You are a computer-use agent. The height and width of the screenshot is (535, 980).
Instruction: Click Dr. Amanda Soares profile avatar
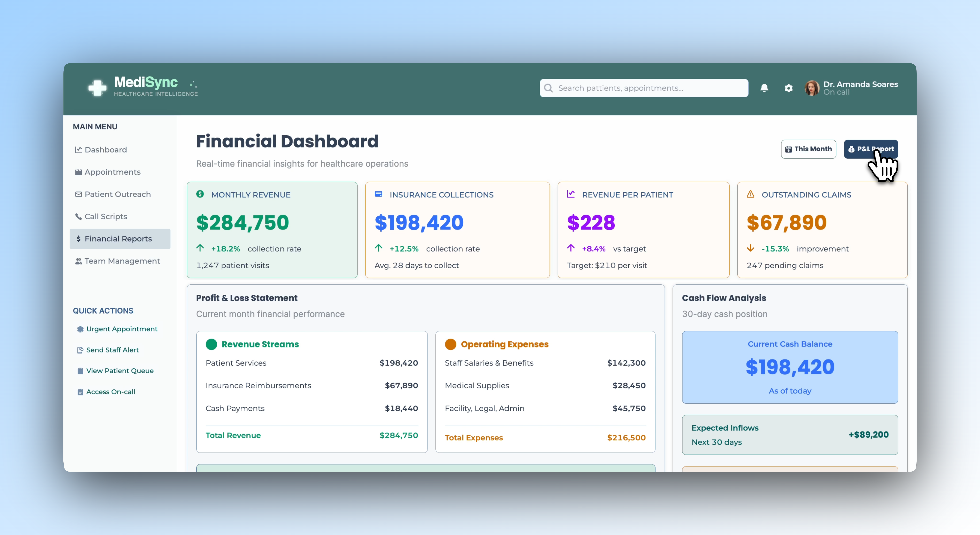coord(811,88)
